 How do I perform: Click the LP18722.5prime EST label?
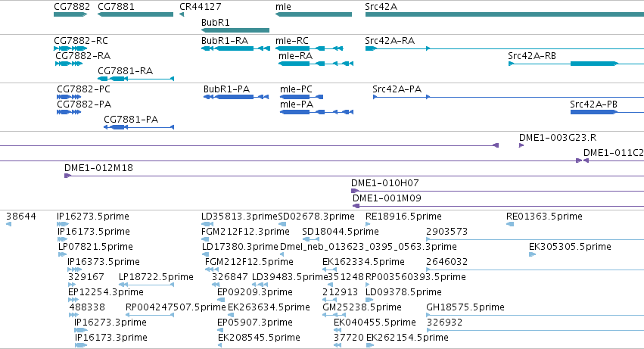point(156,277)
